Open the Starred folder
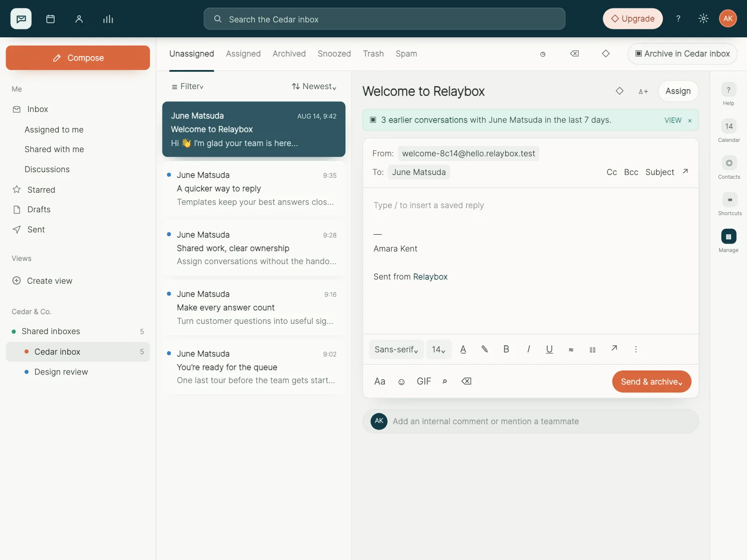 [78, 190]
